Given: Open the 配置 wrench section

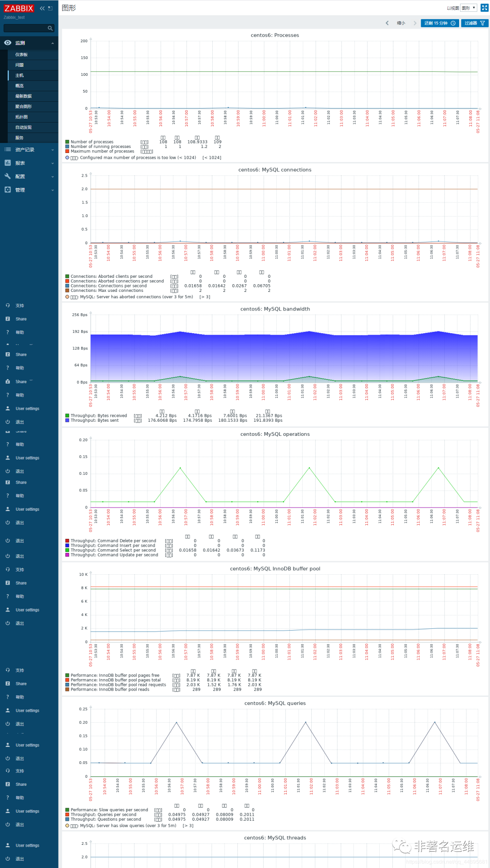Looking at the screenshot, I should click(x=29, y=176).
